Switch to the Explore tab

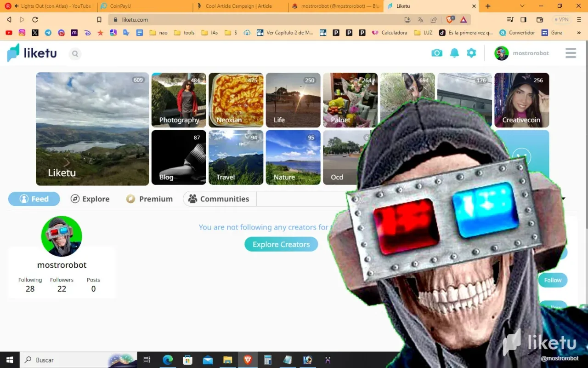click(90, 199)
